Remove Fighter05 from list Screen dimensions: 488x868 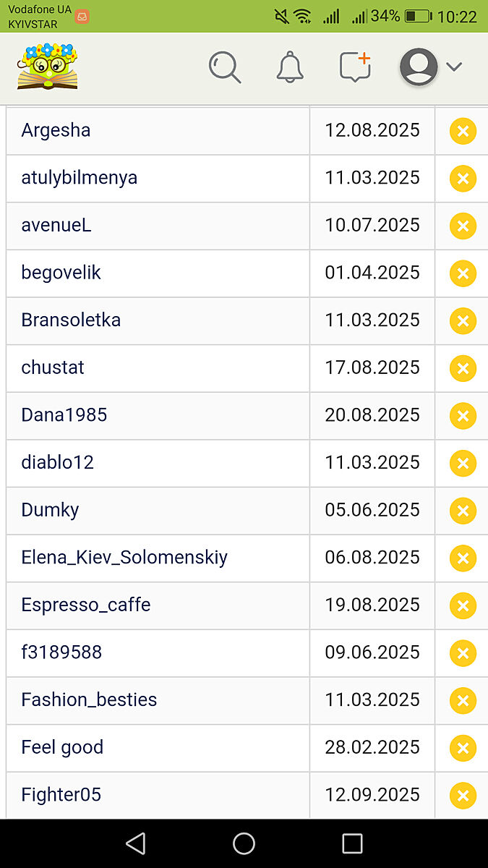(463, 796)
